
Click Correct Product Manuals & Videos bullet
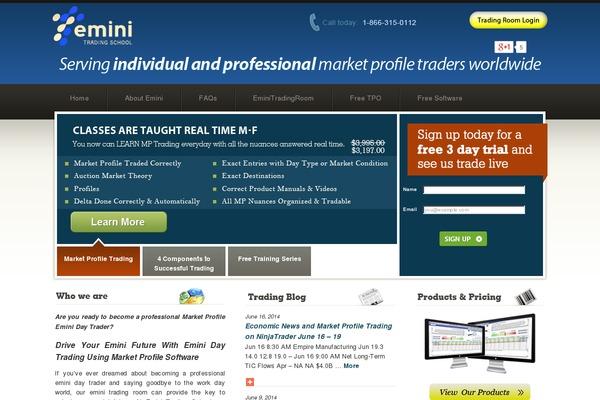click(279, 188)
